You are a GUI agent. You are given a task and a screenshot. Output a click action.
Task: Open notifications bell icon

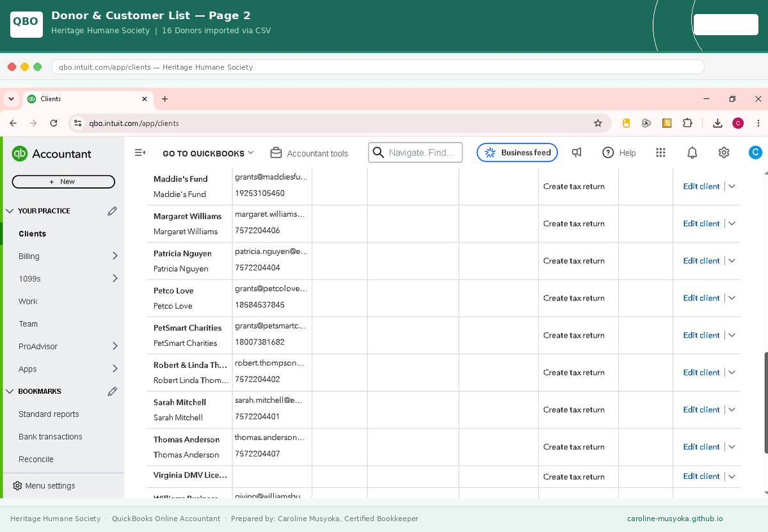point(692,153)
